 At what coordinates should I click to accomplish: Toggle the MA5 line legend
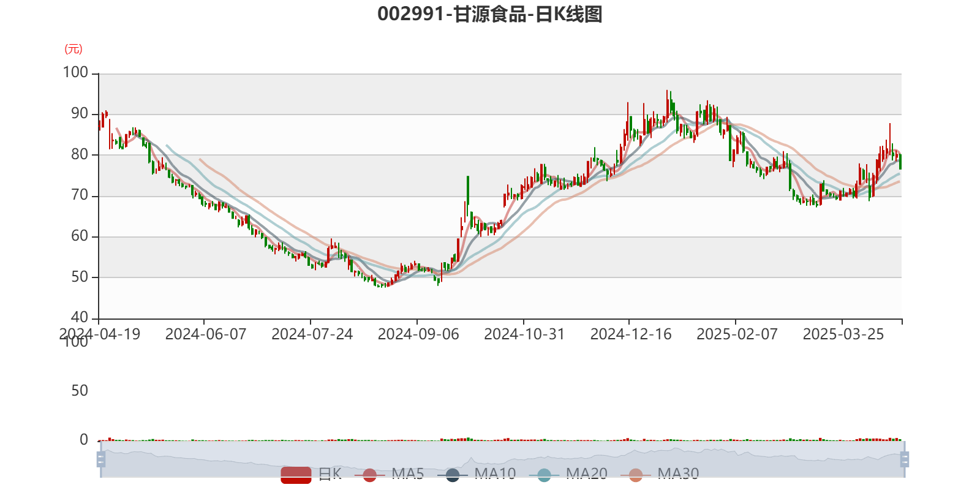click(x=389, y=474)
